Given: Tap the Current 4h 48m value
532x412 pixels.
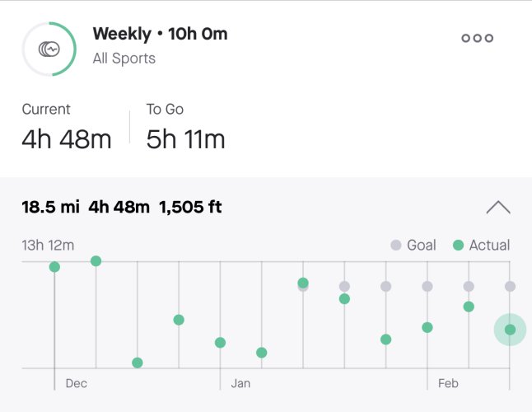Looking at the screenshot, I should click(x=67, y=139).
